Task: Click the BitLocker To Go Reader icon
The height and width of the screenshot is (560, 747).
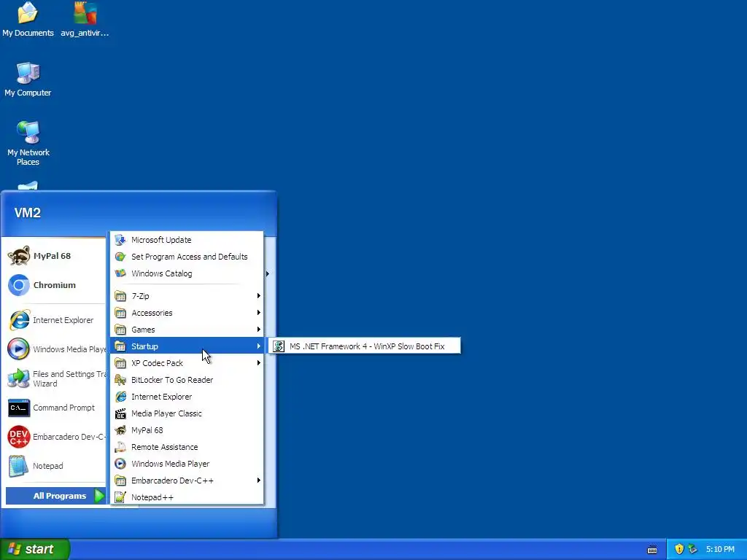Action: [120, 379]
